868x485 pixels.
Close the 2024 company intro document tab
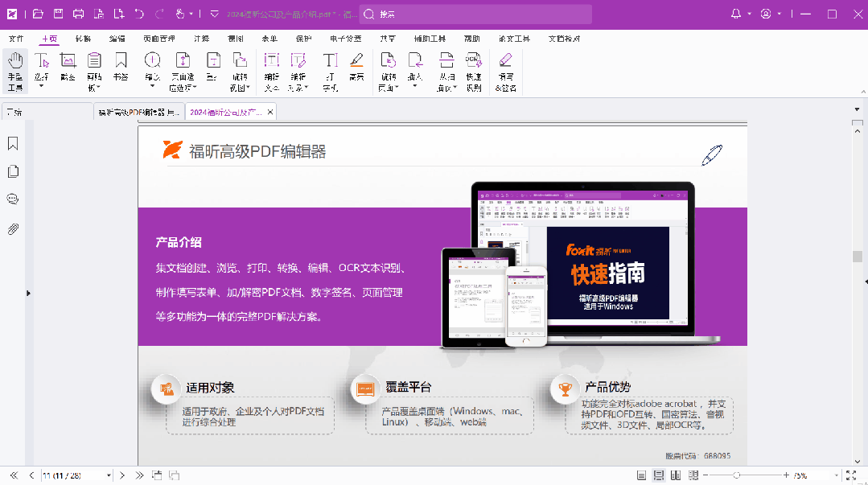(x=270, y=112)
